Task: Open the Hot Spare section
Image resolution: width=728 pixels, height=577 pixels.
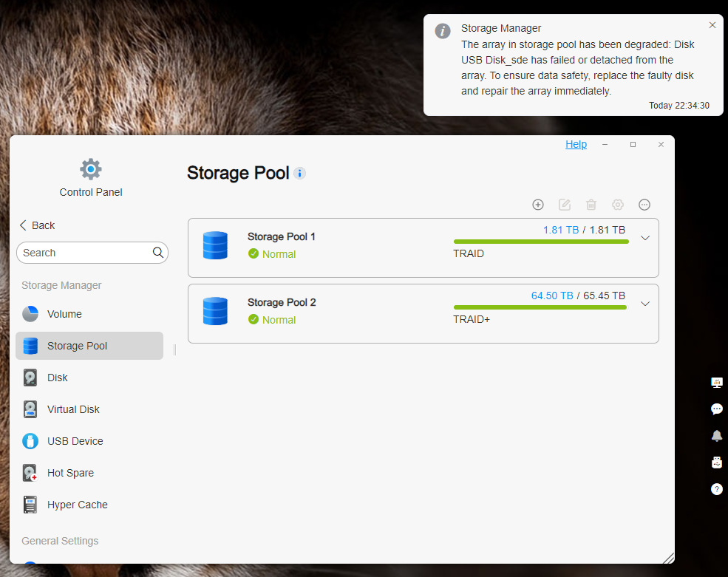Action: tap(89, 473)
